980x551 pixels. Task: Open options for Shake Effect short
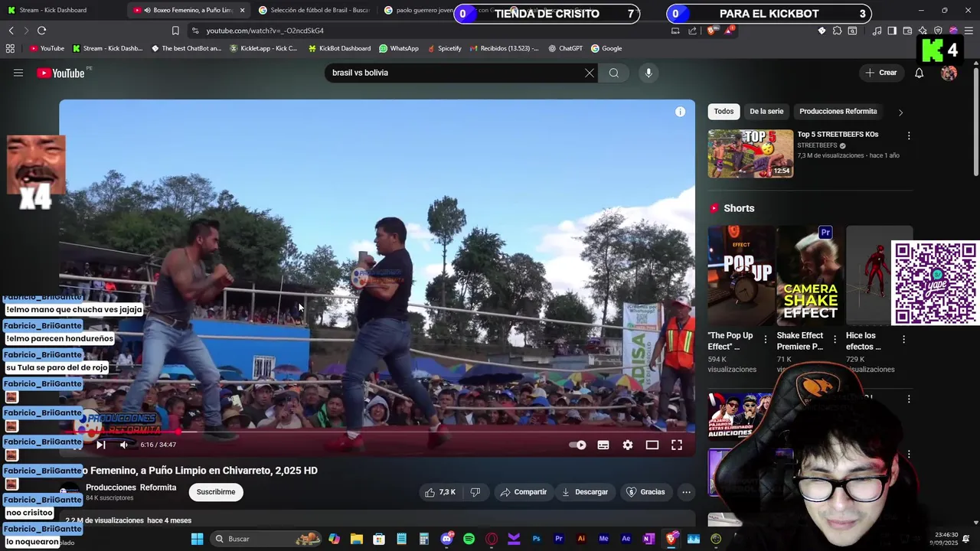(835, 339)
